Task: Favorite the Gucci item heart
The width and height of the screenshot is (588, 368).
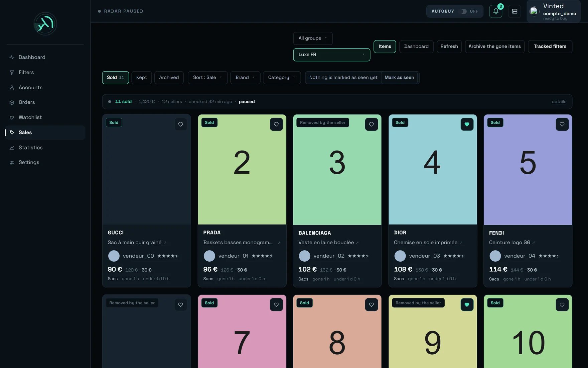Action: (181, 124)
